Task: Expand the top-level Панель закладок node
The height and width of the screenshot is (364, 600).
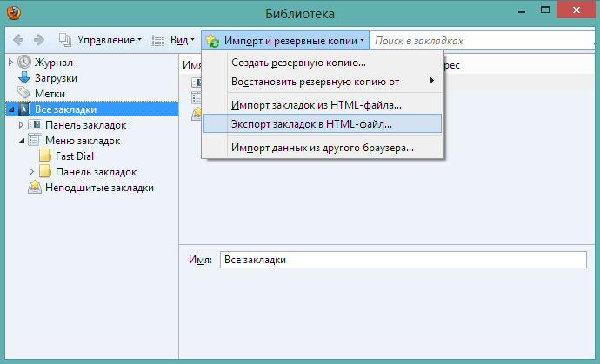Action: click(x=21, y=124)
